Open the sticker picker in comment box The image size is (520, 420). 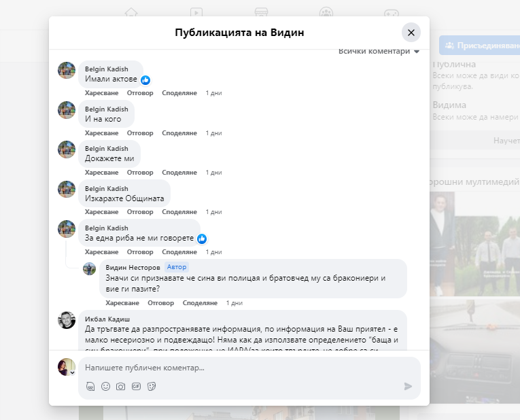coord(152,386)
